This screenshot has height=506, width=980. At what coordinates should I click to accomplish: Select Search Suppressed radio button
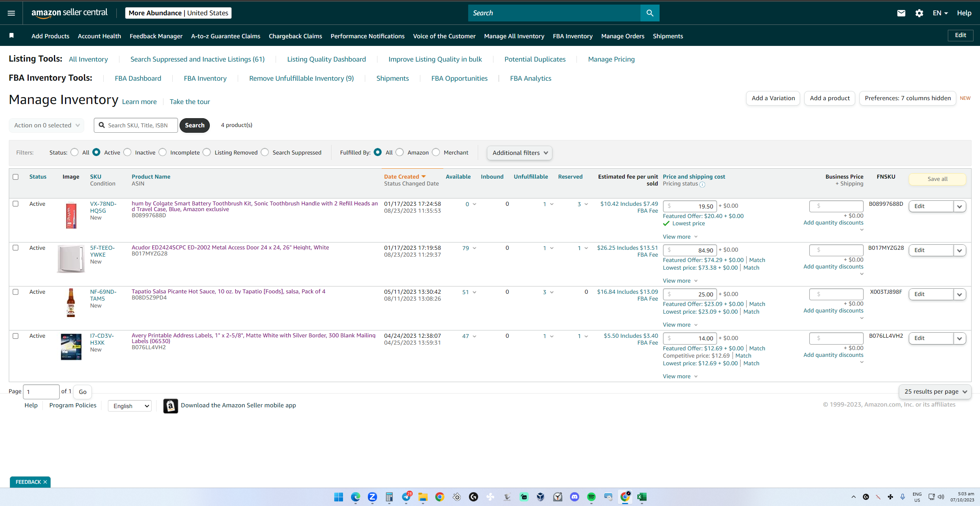[x=265, y=152]
